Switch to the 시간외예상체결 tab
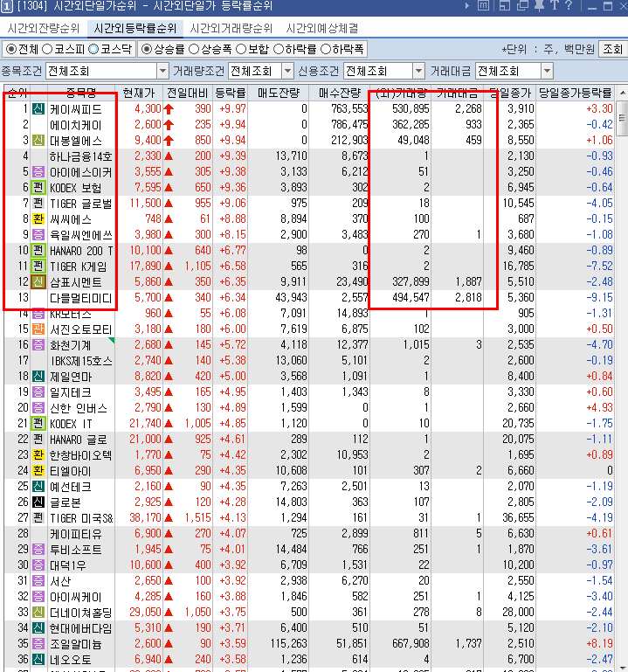 pos(322,28)
